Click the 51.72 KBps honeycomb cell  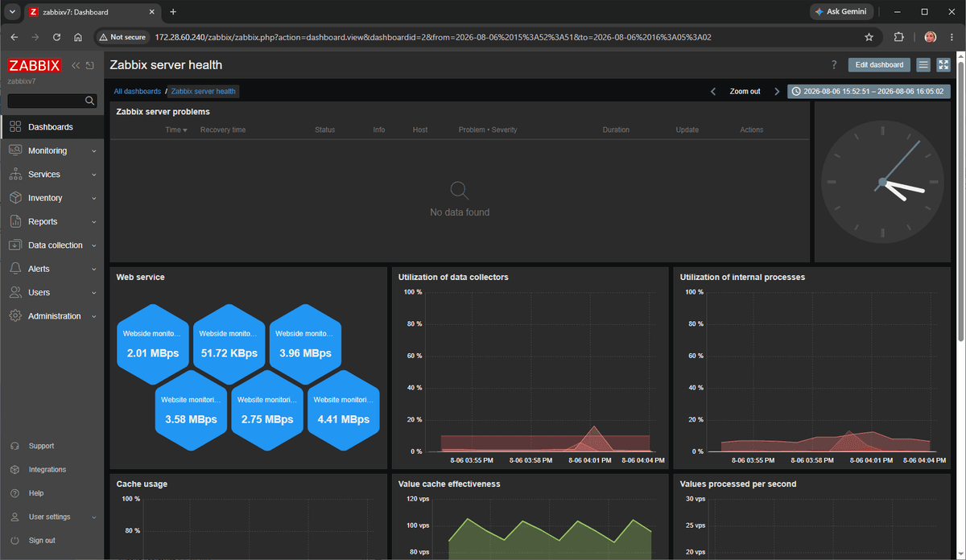coord(229,344)
